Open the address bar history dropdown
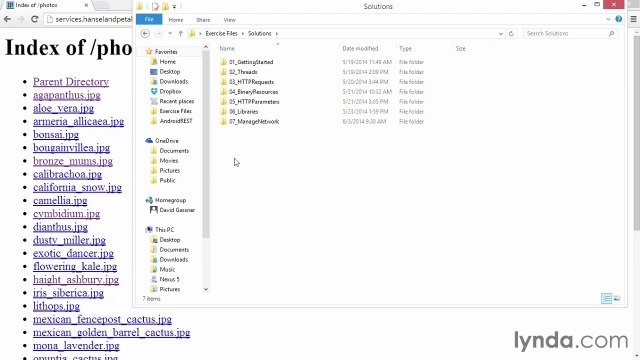Screen dimensions: 640x360 501,33
